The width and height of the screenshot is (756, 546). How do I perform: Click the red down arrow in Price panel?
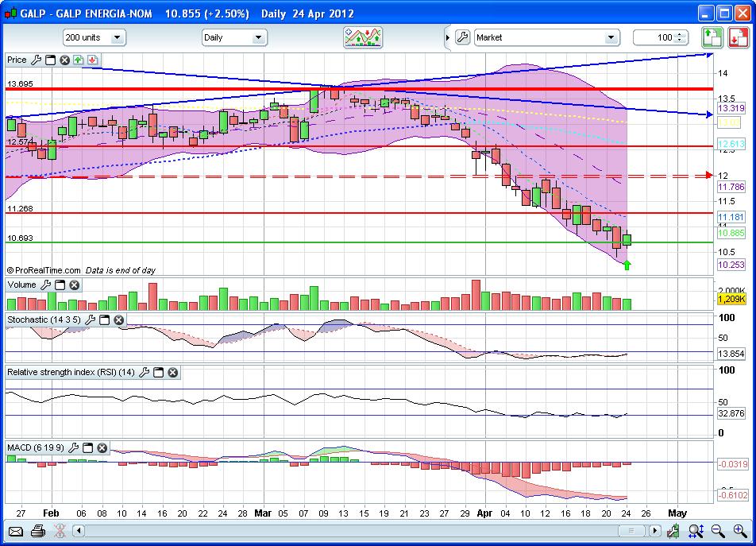click(93, 60)
